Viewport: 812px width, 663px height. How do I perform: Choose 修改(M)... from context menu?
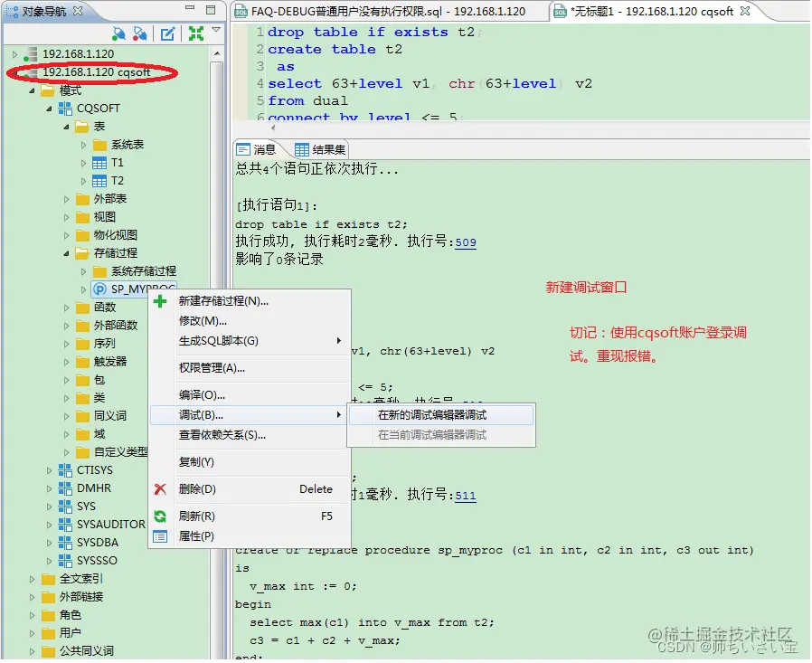tap(250, 321)
